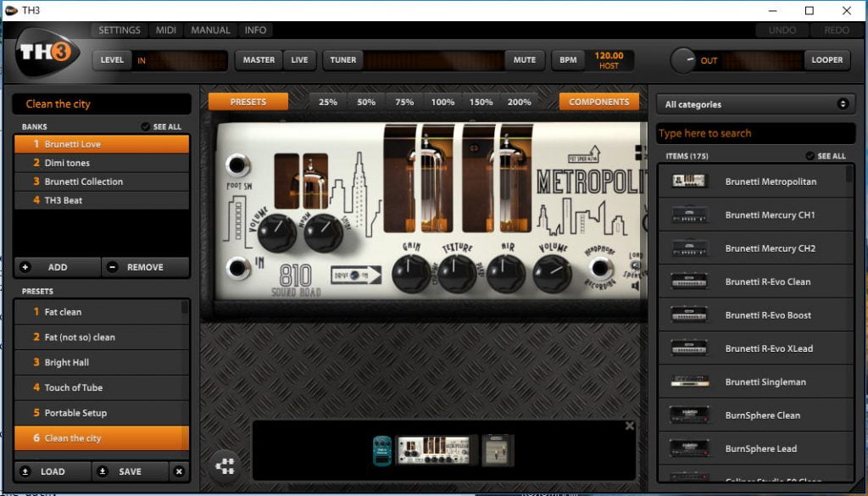Toggle the LOOPER

coord(827,60)
